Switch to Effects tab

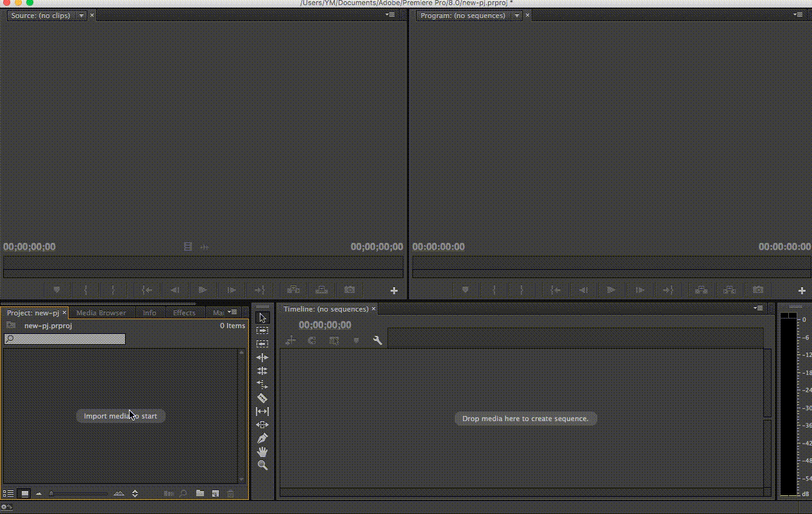point(184,313)
